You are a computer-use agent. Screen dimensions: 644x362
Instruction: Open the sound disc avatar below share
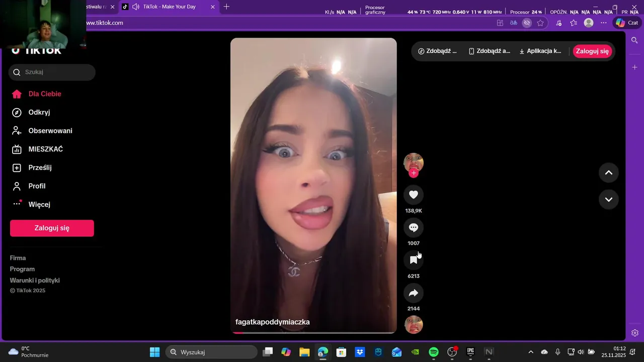coord(414,325)
